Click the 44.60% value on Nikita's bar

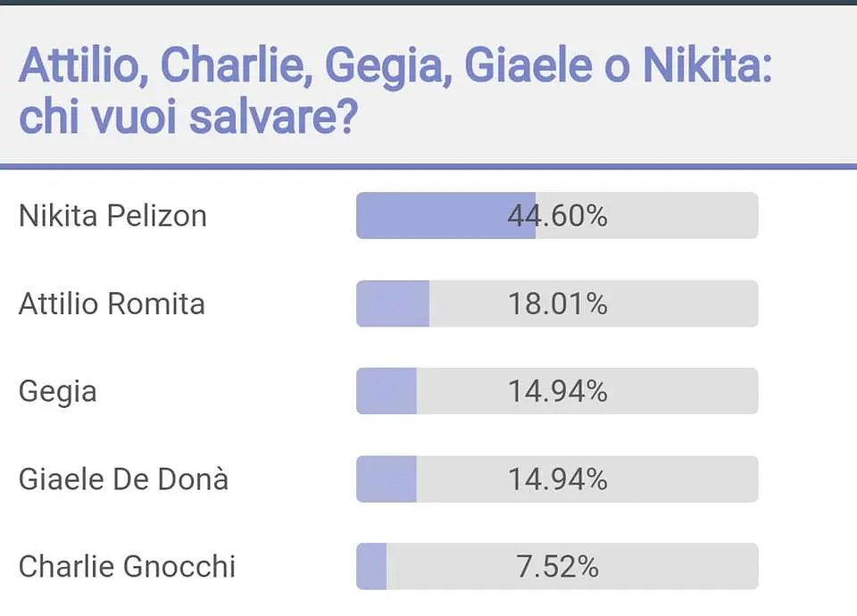pos(558,216)
